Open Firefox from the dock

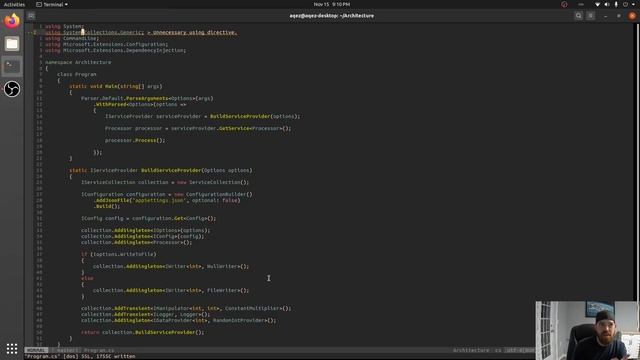click(x=12, y=21)
